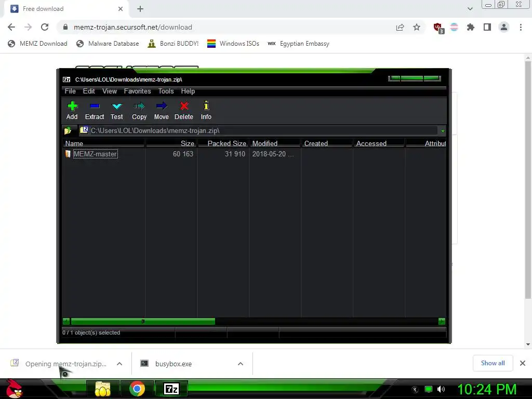Close the downloads bar
532x399 pixels.
click(x=523, y=363)
